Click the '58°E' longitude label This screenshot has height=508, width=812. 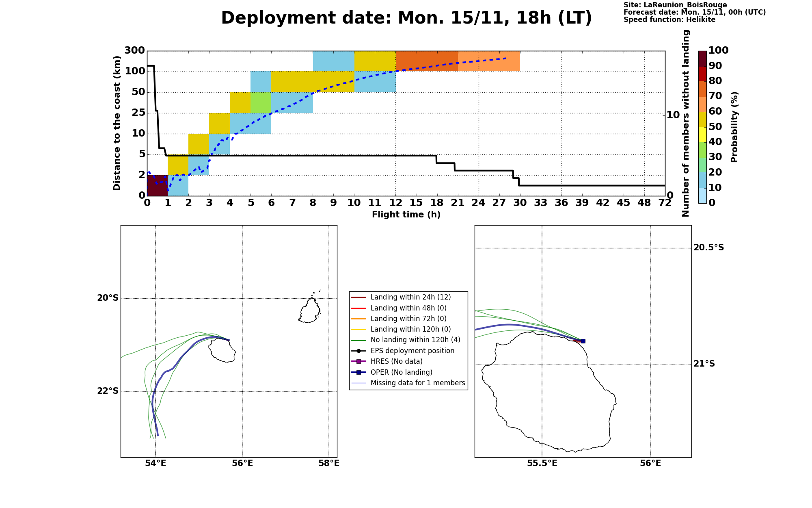[x=329, y=463]
